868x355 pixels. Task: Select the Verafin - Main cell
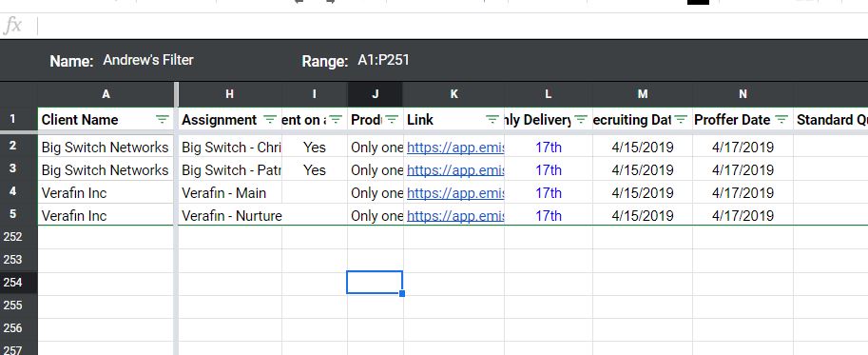(230, 193)
